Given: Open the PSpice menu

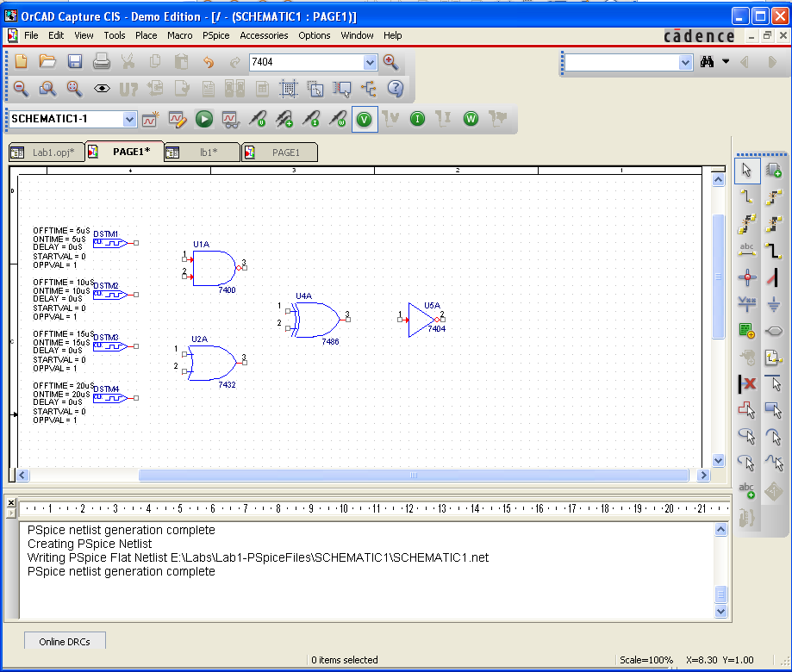Looking at the screenshot, I should click(215, 35).
